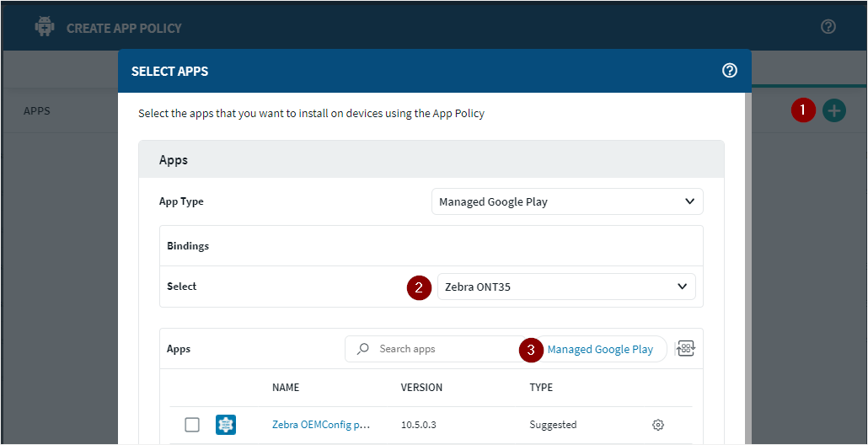The height and width of the screenshot is (445, 868).
Task: Click the magnifier icon in search box
Action: pos(363,349)
